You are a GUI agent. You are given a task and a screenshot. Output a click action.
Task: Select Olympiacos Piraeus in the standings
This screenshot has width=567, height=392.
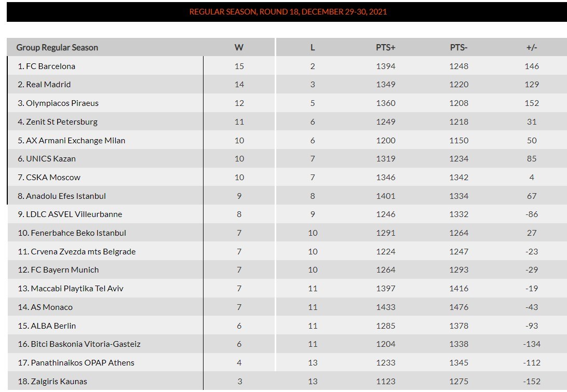click(62, 103)
